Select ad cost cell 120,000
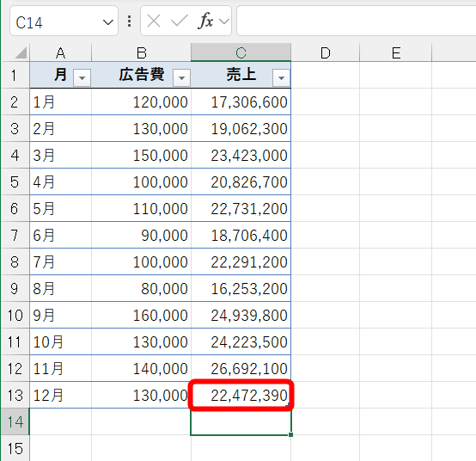The image size is (476, 461). (142, 101)
